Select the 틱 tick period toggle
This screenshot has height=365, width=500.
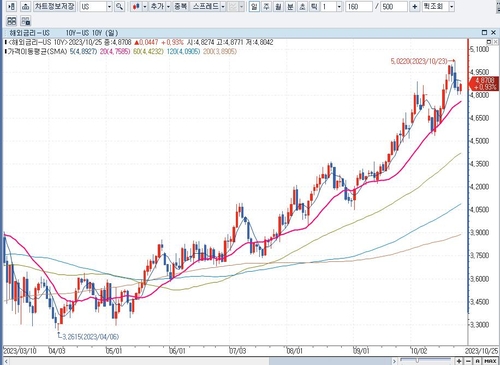tap(314, 6)
